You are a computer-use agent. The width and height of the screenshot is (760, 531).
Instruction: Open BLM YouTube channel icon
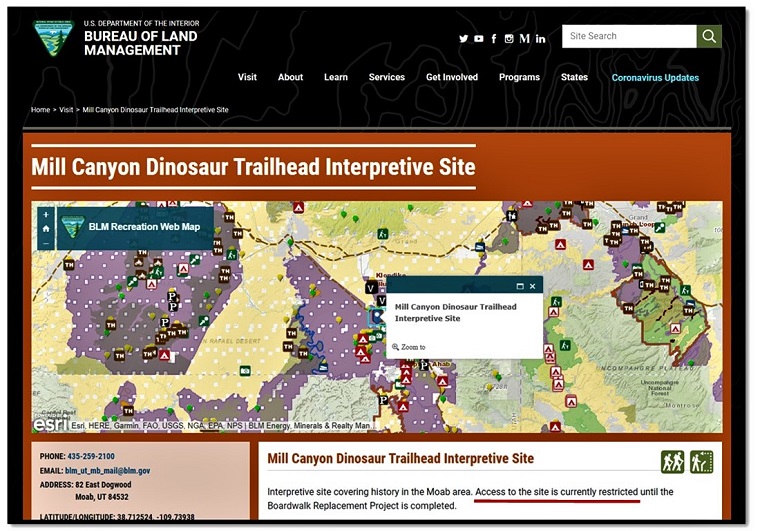coord(479,38)
